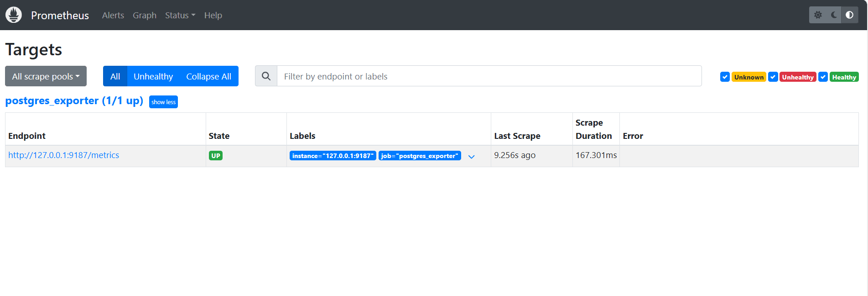Click the instance="127.0.0.1:9187" label badge
Image resolution: width=868 pixels, height=296 pixels.
(x=333, y=156)
